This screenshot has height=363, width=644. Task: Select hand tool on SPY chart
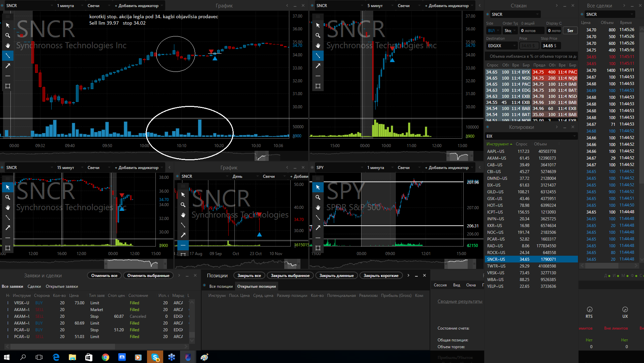click(x=318, y=207)
